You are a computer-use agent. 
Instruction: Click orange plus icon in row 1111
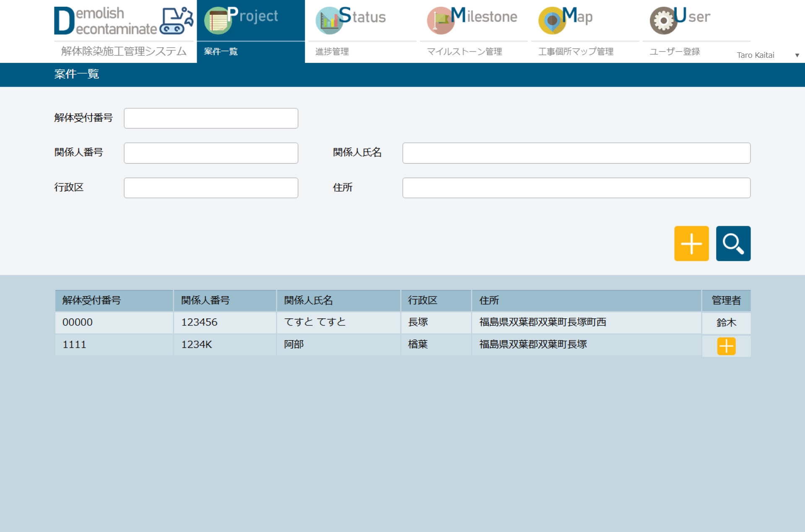tap(726, 346)
